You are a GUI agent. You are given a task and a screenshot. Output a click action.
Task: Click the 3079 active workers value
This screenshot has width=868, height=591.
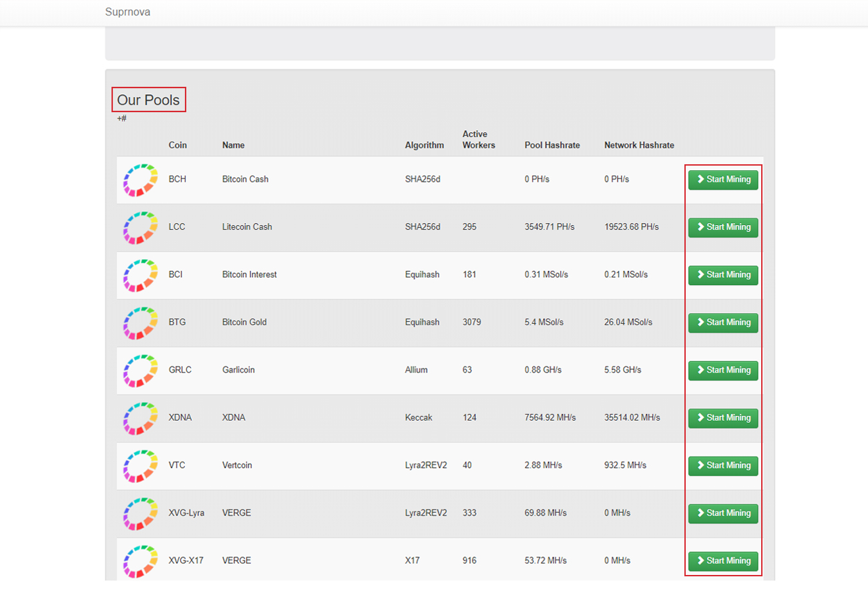click(x=471, y=323)
